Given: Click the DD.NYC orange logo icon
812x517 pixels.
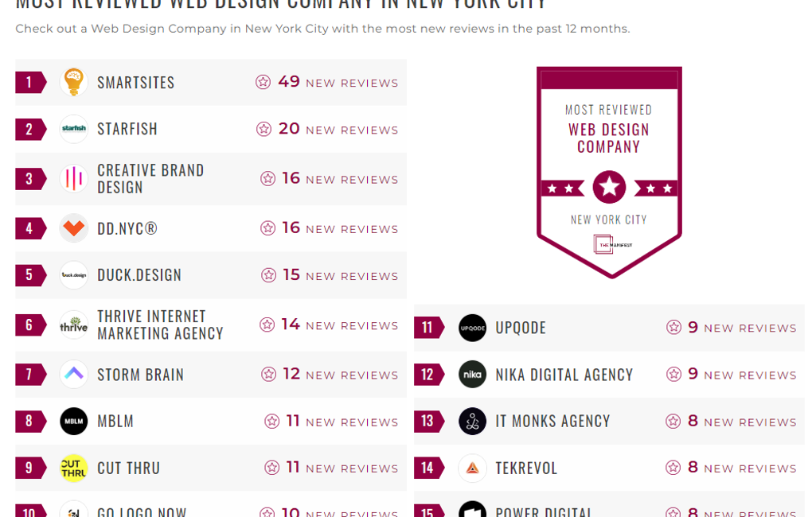Looking at the screenshot, I should (x=74, y=228).
